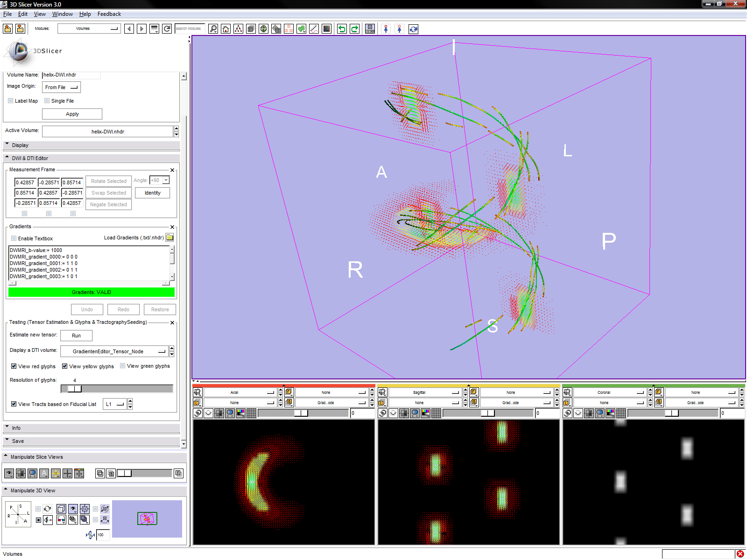
Task: Click the green Undo arrow in toolbar
Action: pos(342,29)
